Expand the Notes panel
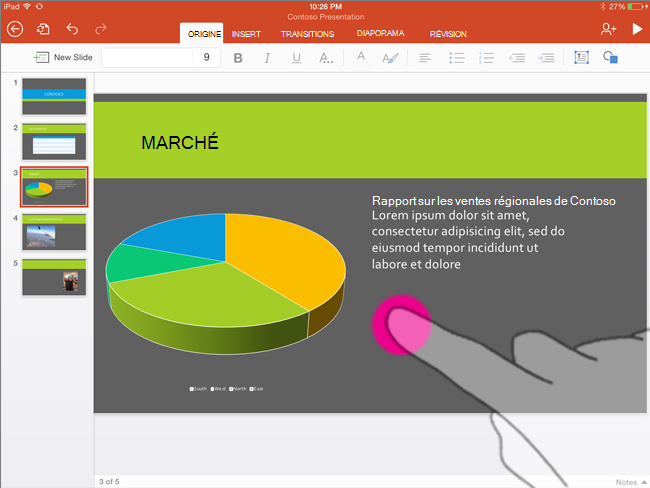The width and height of the screenshot is (650, 488). click(x=631, y=482)
